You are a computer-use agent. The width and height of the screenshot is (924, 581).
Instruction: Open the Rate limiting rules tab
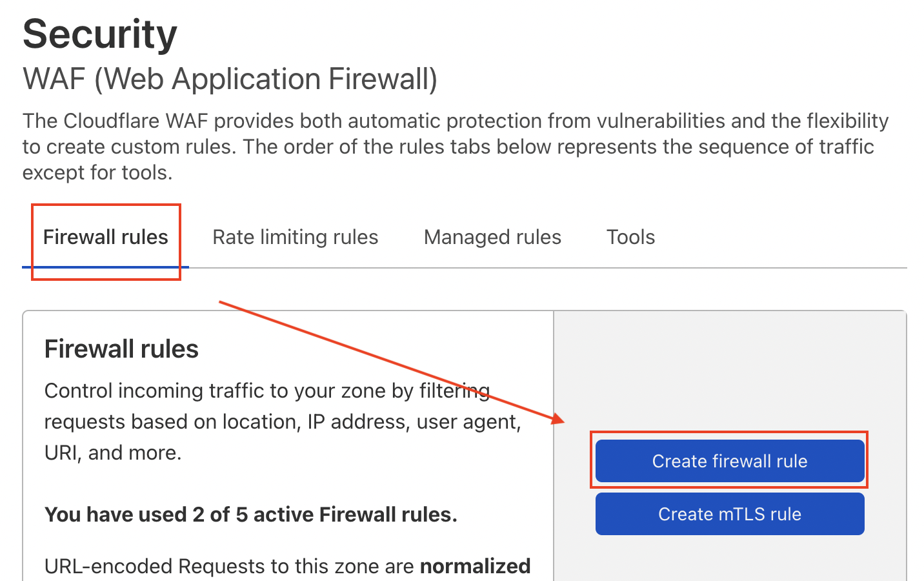[x=295, y=237]
